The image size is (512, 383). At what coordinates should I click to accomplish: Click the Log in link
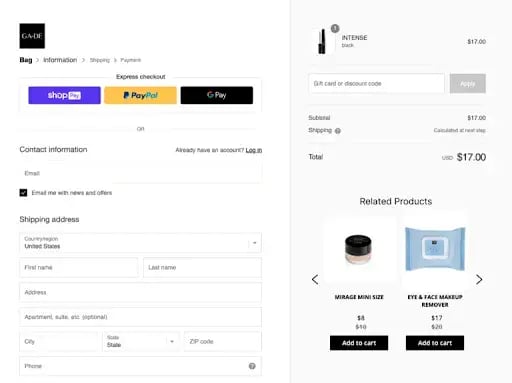(254, 150)
